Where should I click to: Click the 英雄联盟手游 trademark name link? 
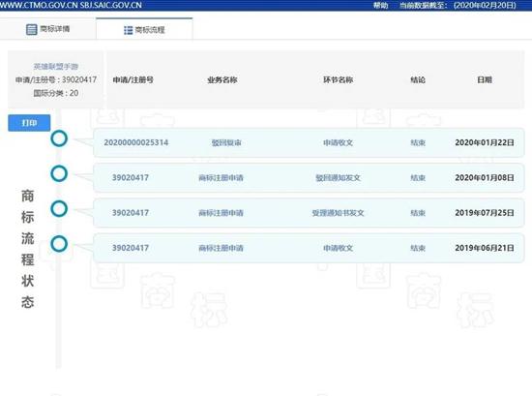click(56, 67)
